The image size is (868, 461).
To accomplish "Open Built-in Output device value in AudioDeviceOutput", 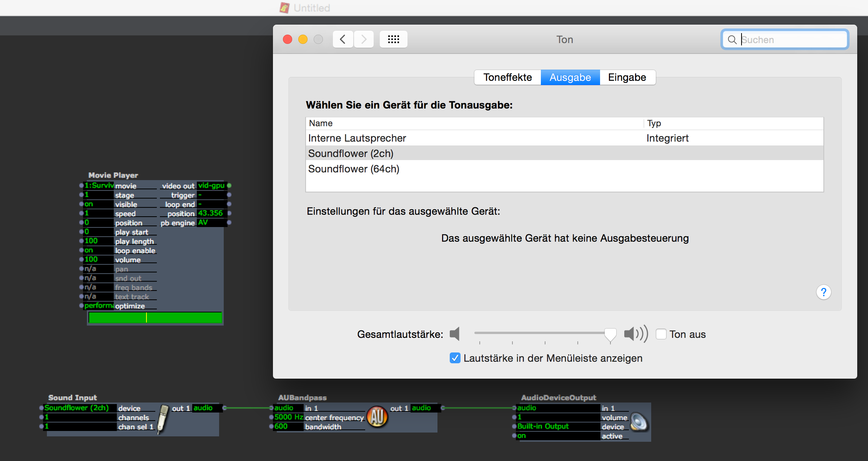I will click(x=558, y=426).
